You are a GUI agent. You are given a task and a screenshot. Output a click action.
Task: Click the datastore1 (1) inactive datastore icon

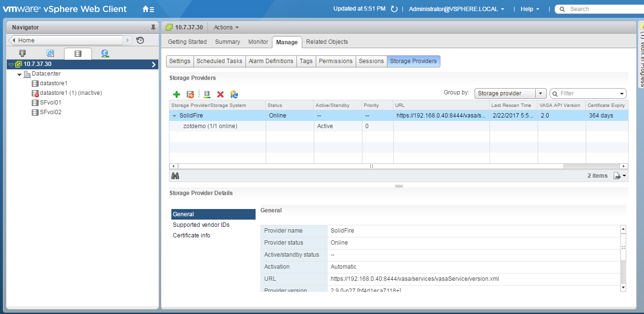point(35,93)
